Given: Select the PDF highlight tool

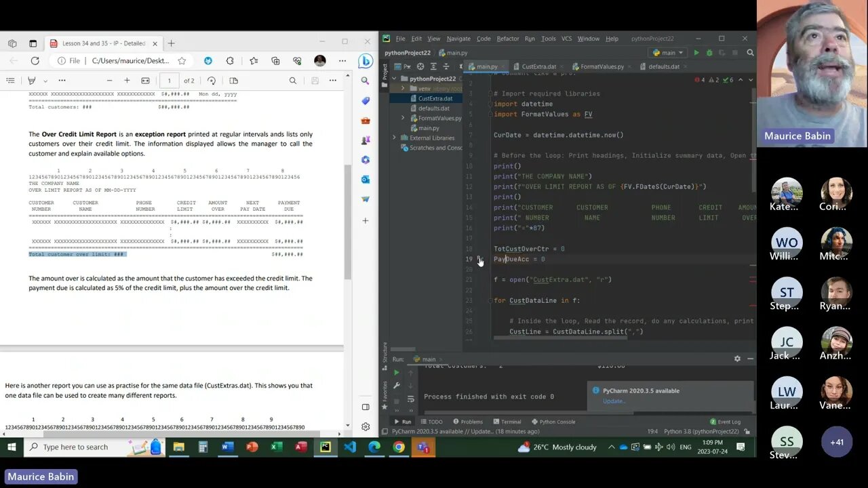Looking at the screenshot, I should [x=31, y=81].
